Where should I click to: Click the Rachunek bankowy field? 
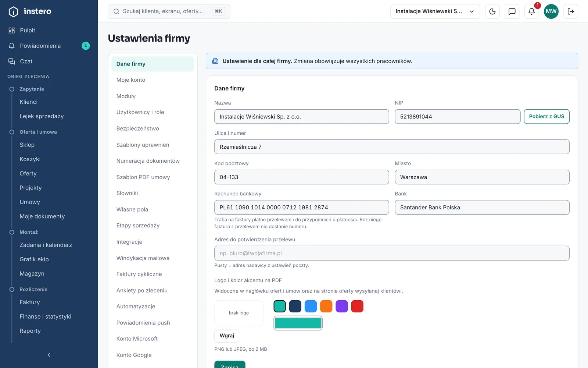302,207
